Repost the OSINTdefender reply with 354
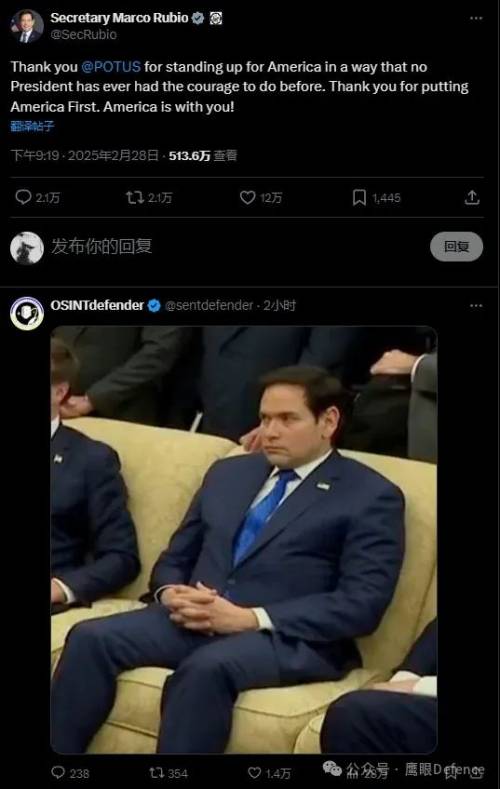This screenshot has height=789, width=500. [156, 772]
